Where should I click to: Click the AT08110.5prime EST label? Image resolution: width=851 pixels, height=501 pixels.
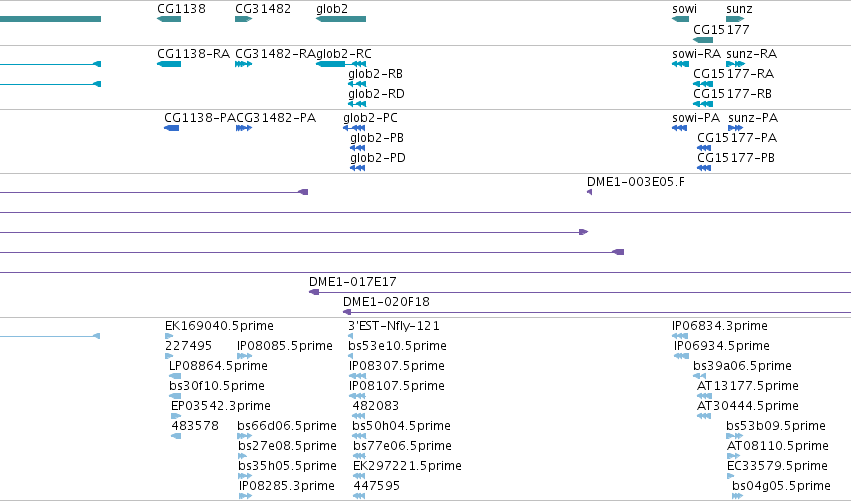[778, 446]
